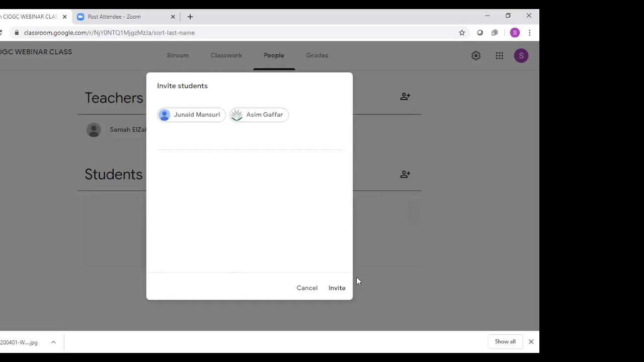Open the Stream tab
This screenshot has width=644, height=362.
click(x=178, y=55)
